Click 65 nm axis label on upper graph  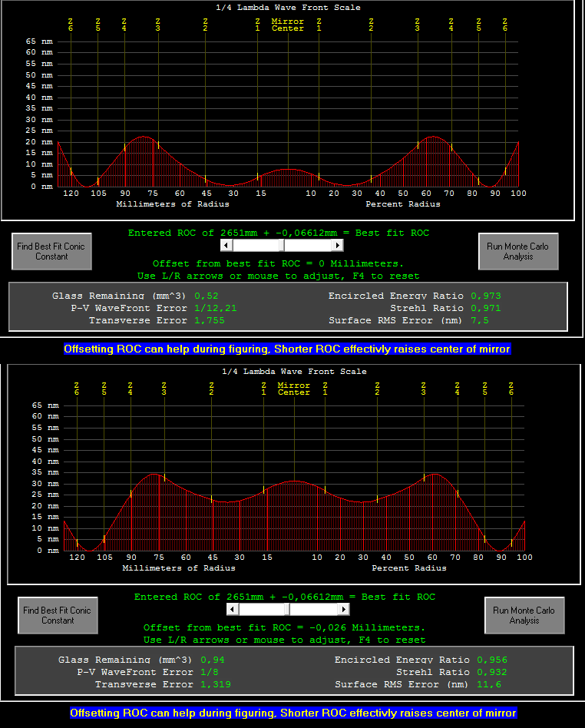(39, 41)
